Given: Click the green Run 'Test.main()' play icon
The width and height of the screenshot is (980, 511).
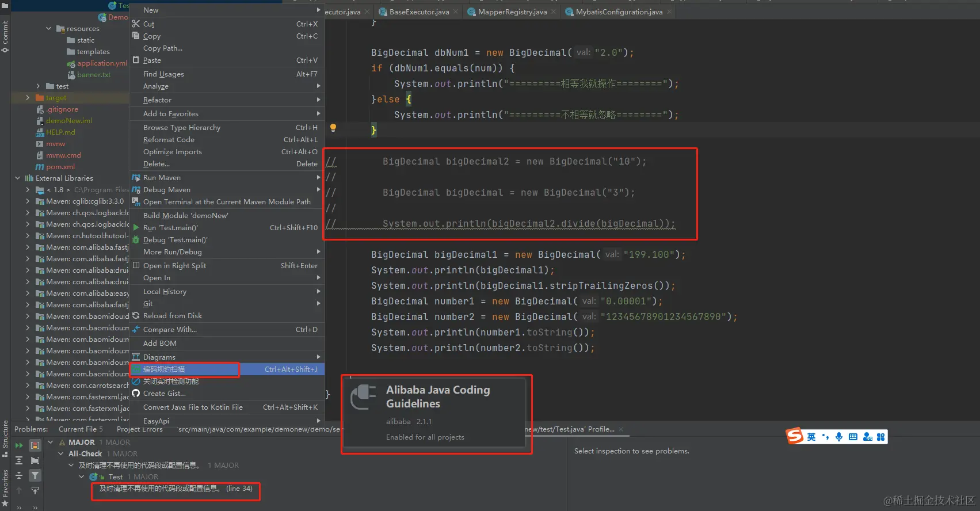Looking at the screenshot, I should [x=136, y=228].
